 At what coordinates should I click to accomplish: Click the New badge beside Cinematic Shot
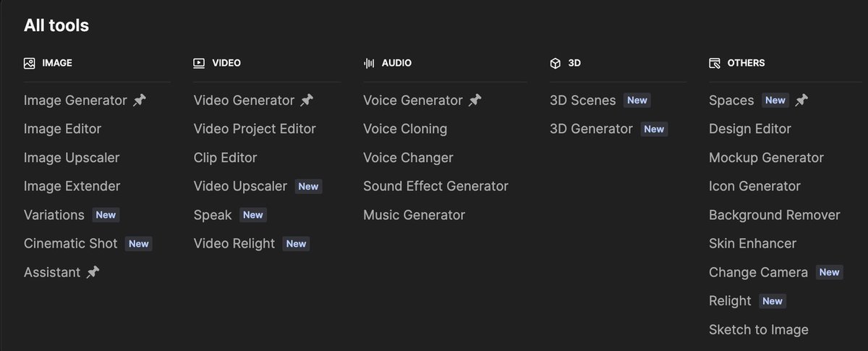(x=138, y=244)
